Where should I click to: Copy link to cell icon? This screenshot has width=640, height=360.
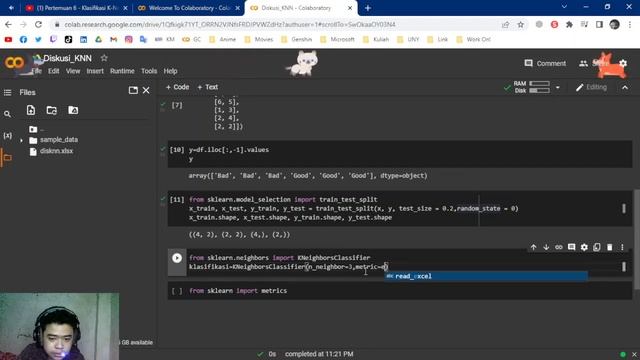(559, 247)
